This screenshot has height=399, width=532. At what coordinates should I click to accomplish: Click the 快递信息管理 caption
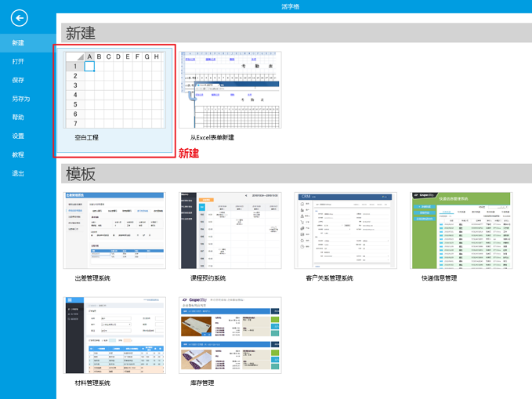tap(439, 278)
